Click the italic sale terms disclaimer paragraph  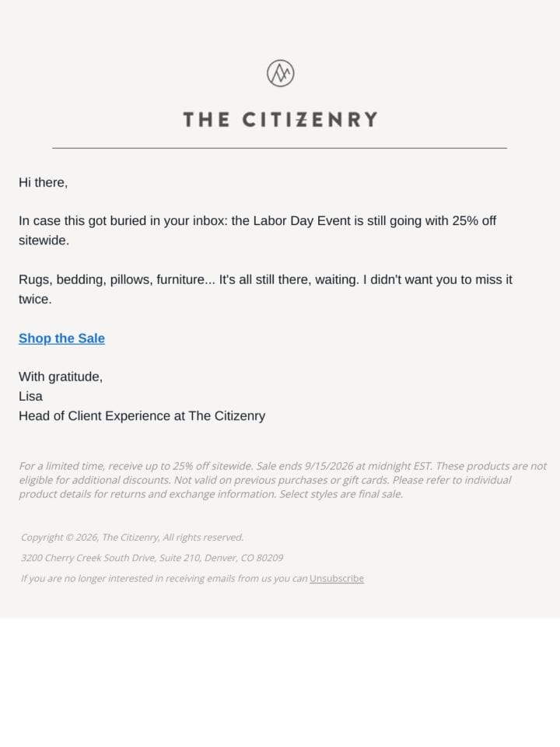point(283,480)
